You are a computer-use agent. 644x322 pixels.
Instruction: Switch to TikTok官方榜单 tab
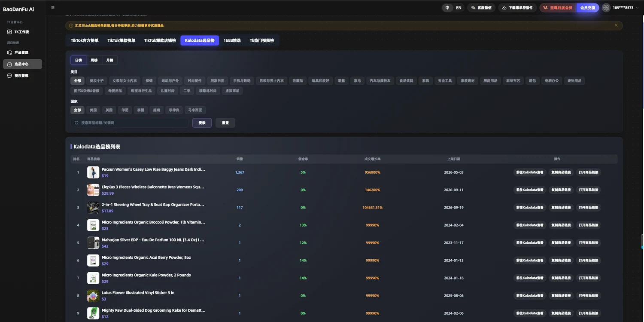[85, 40]
